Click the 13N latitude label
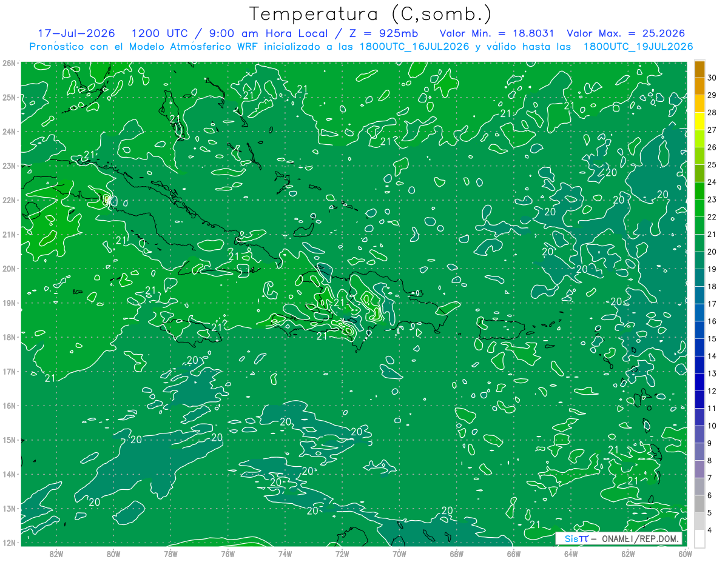The width and height of the screenshot is (728, 562). (x=9, y=508)
